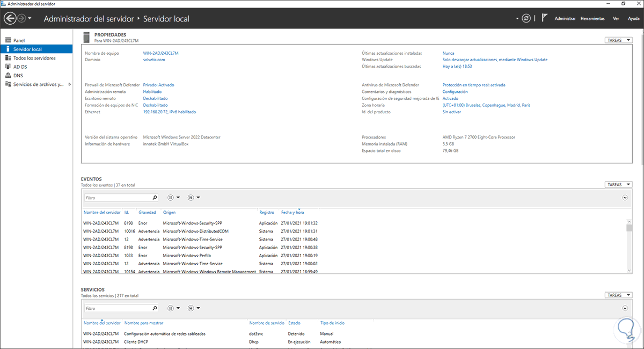This screenshot has width=644, height=349.
Task: Click the refresh icon in header
Action: 526,18
